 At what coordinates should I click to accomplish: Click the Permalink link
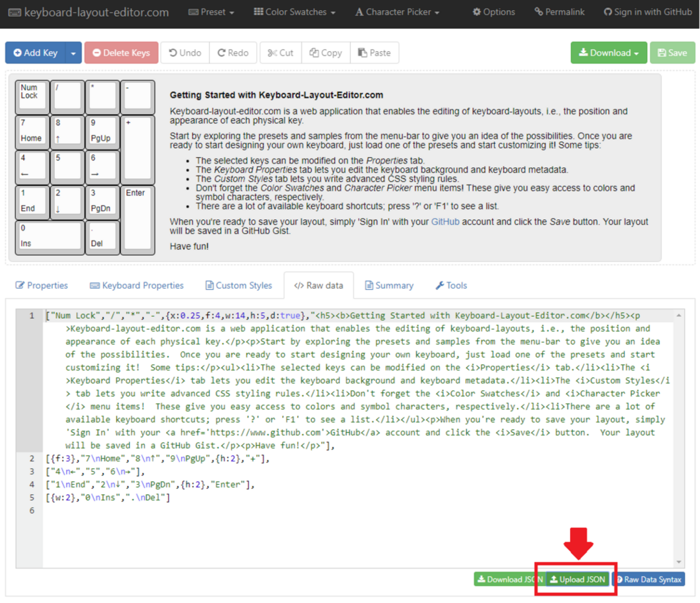click(x=559, y=12)
